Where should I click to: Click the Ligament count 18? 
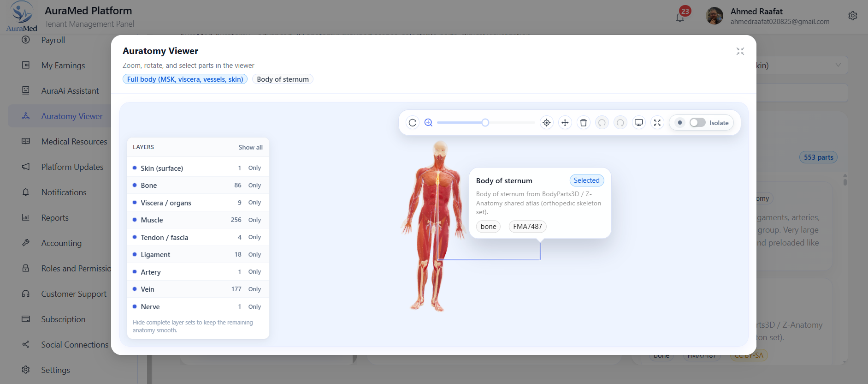pyautogui.click(x=238, y=254)
